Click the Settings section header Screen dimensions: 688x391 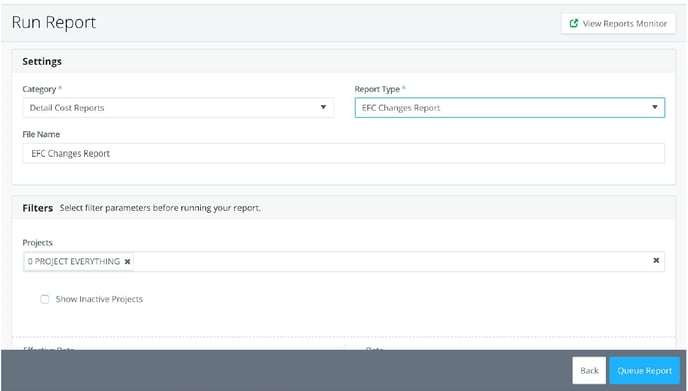click(42, 61)
